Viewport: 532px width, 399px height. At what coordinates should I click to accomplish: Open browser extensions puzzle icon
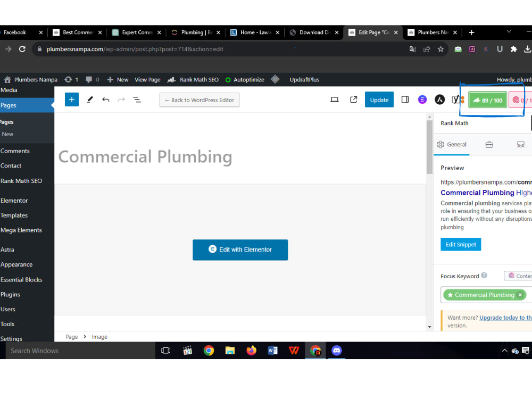513,49
